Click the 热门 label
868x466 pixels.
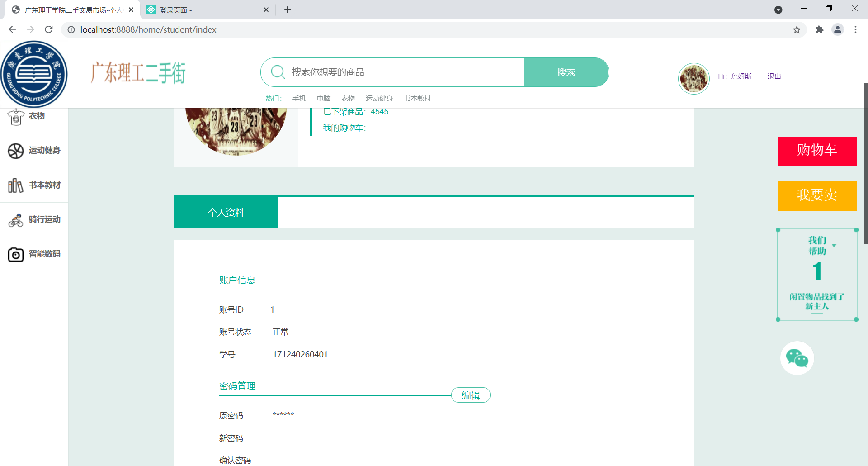click(274, 99)
